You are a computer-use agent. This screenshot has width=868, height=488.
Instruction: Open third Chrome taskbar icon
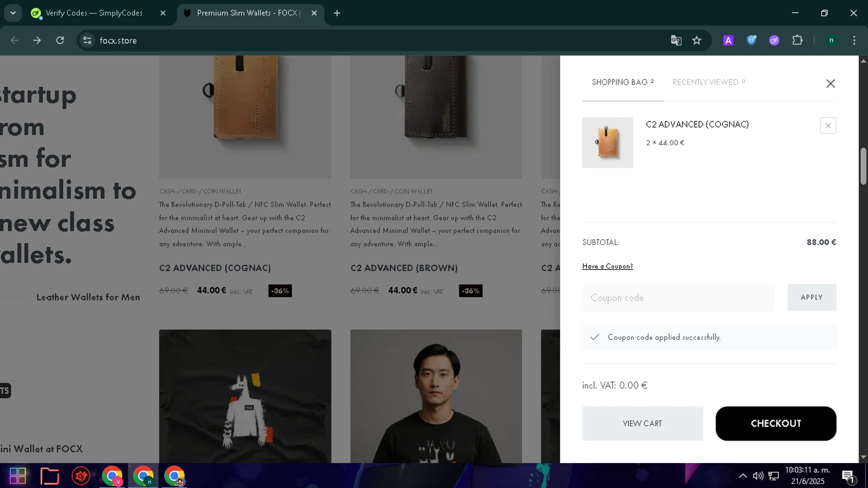click(x=174, y=476)
